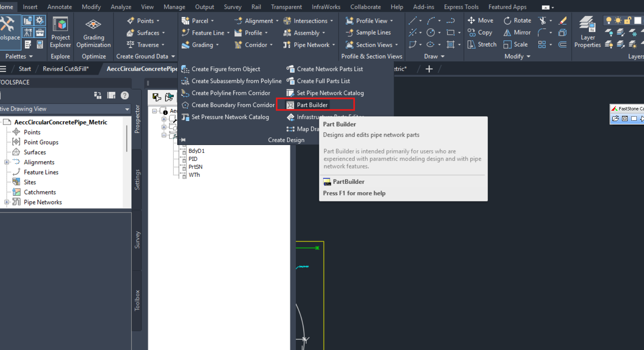Select the BdyD1 parameter row
Image resolution: width=644 pixels, height=350 pixels.
coord(196,151)
